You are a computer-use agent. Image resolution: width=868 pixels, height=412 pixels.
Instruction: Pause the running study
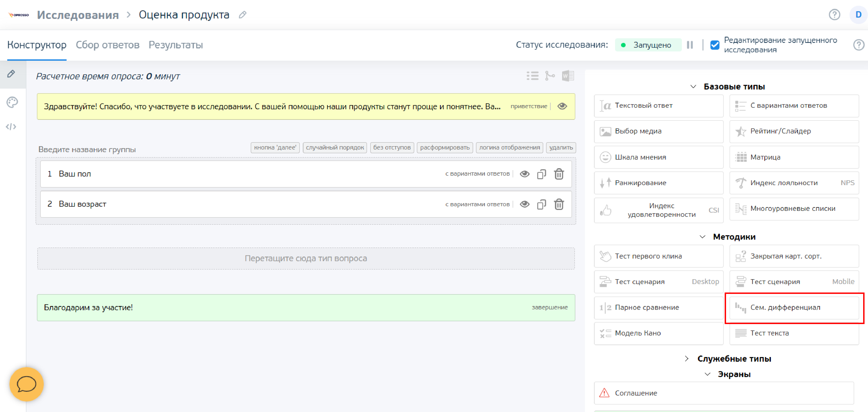click(x=690, y=45)
